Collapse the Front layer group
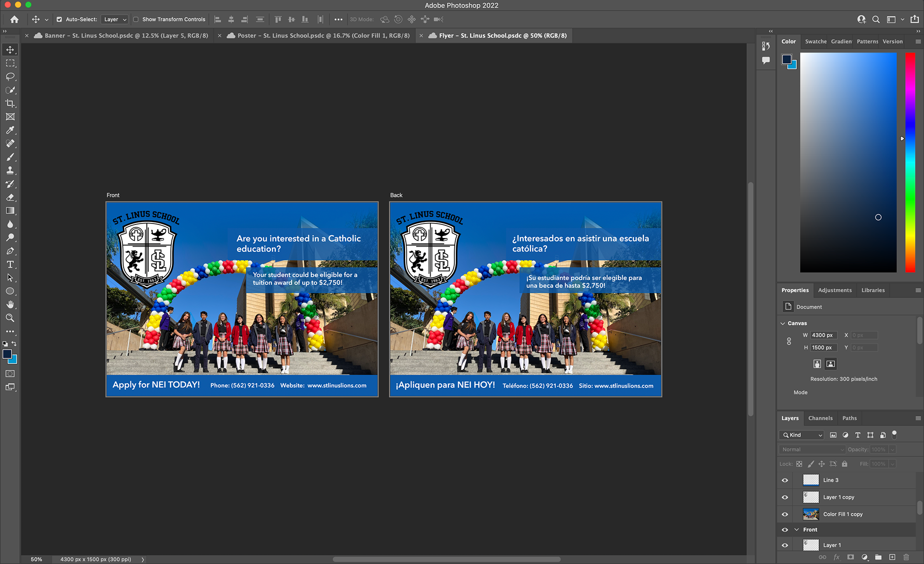 point(796,530)
